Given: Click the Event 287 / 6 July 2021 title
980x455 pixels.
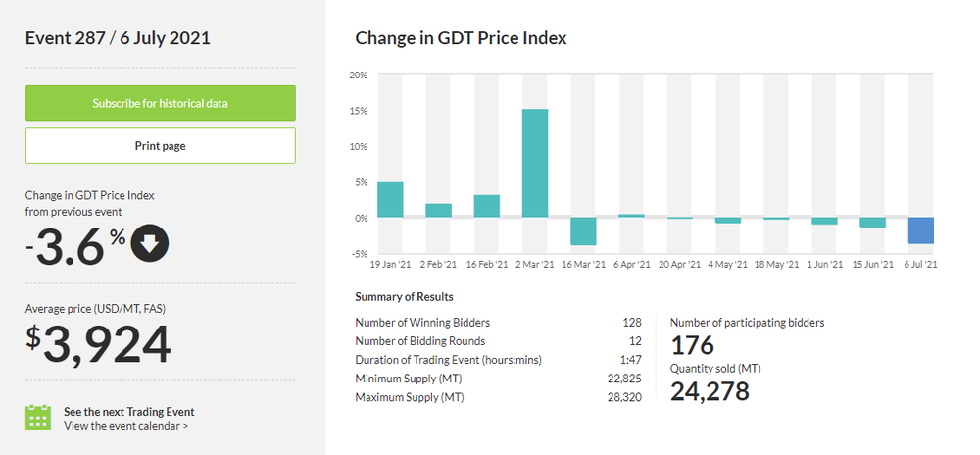Looking at the screenshot, I should click(x=118, y=38).
